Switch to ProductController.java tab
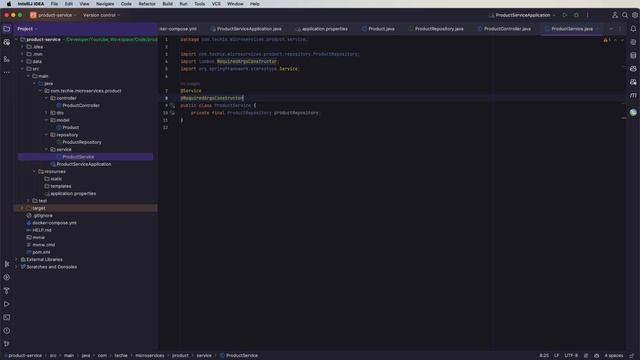Viewport: 640px width, 360px height. click(x=507, y=29)
